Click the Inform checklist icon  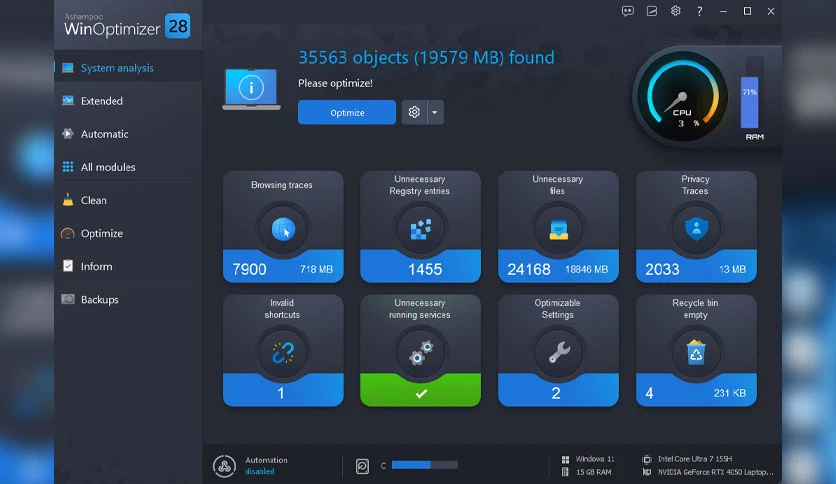pyautogui.click(x=68, y=265)
